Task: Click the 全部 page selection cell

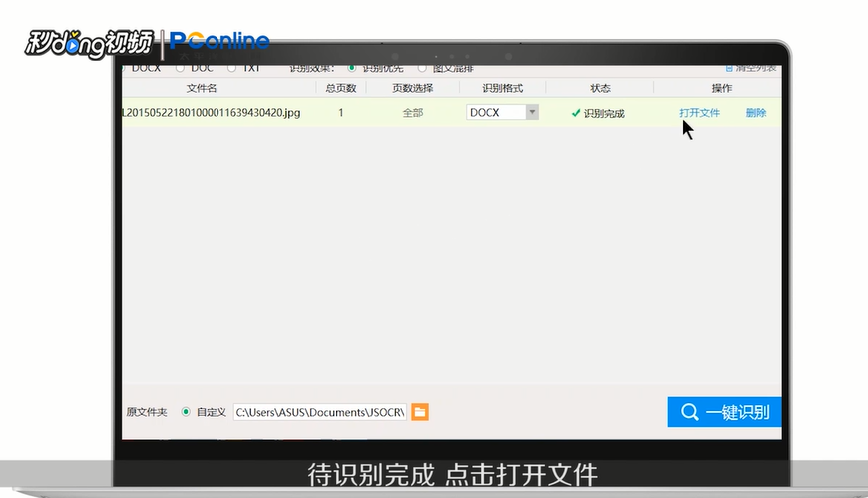Action: click(x=412, y=113)
